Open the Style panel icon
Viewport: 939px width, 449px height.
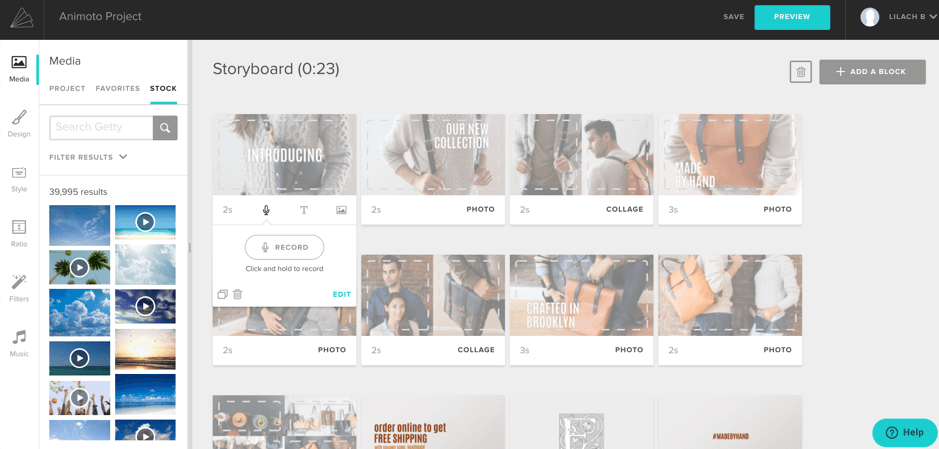pos(19,178)
